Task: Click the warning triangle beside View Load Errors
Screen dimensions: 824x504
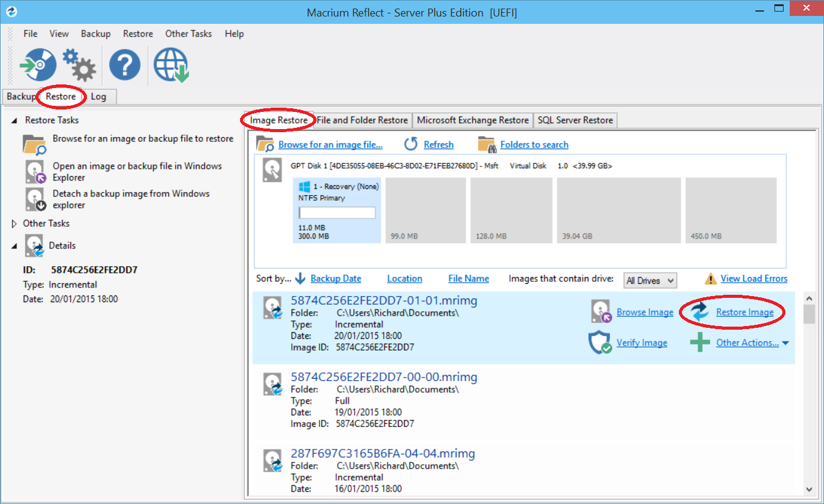Action: click(710, 279)
